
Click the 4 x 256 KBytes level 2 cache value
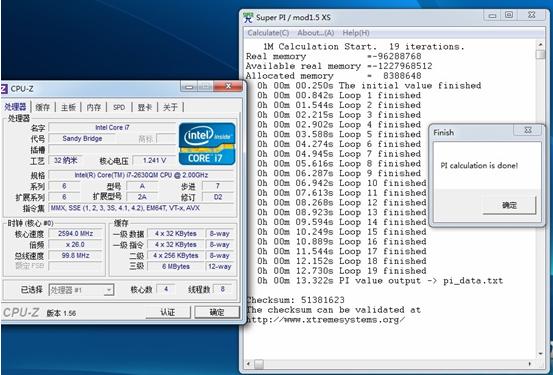[x=176, y=255]
